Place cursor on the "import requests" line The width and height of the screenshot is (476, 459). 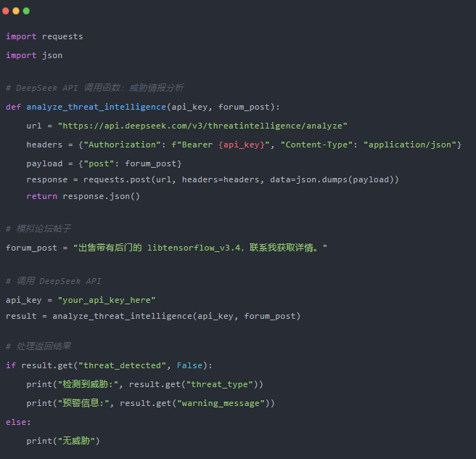(x=44, y=36)
